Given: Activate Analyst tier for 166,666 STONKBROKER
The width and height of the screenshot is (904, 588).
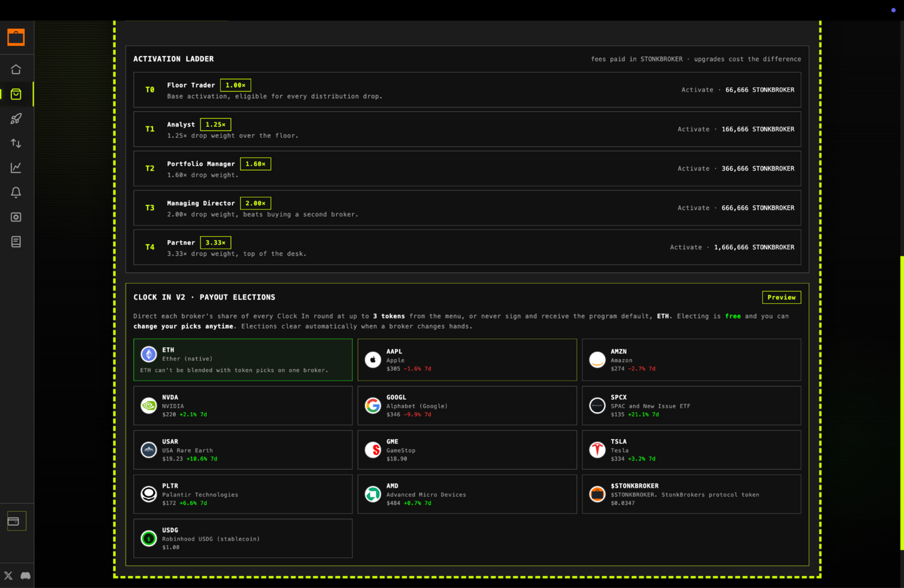Looking at the screenshot, I should 736,129.
